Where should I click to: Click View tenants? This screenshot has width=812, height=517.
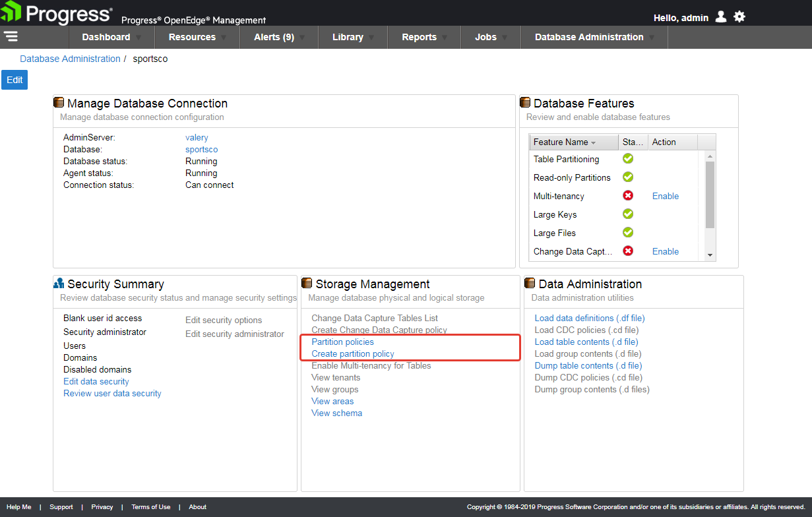click(x=336, y=377)
